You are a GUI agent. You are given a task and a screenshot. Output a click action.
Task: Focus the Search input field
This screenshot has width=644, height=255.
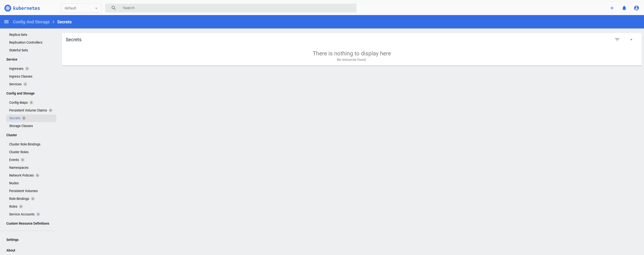(x=235, y=8)
